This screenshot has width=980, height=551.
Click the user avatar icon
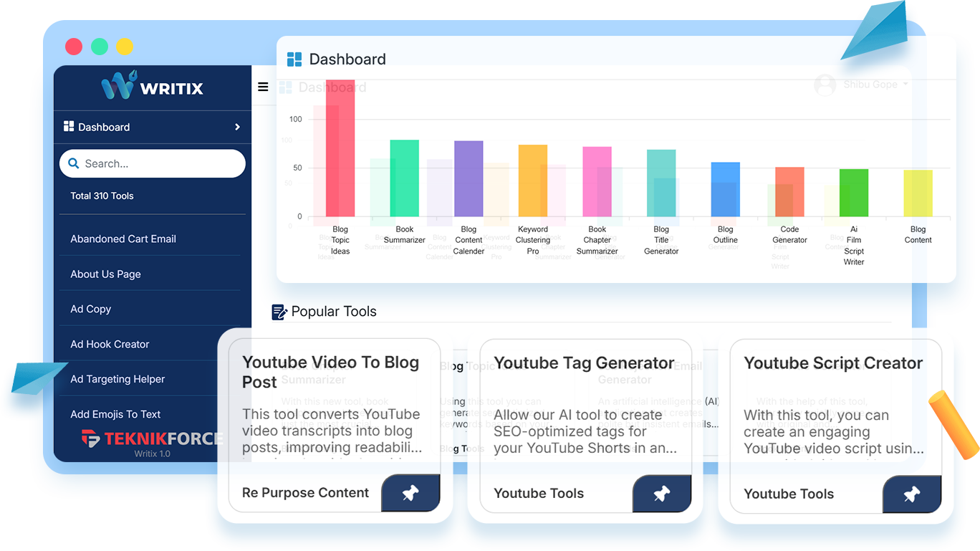825,85
